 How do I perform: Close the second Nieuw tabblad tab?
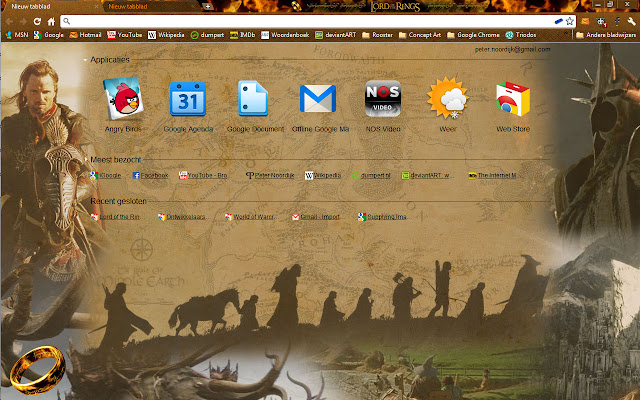pos(193,7)
